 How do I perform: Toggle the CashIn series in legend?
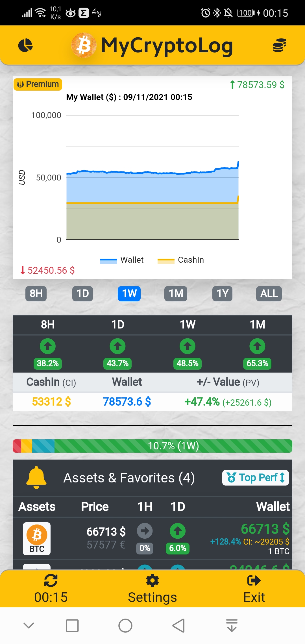(x=181, y=260)
